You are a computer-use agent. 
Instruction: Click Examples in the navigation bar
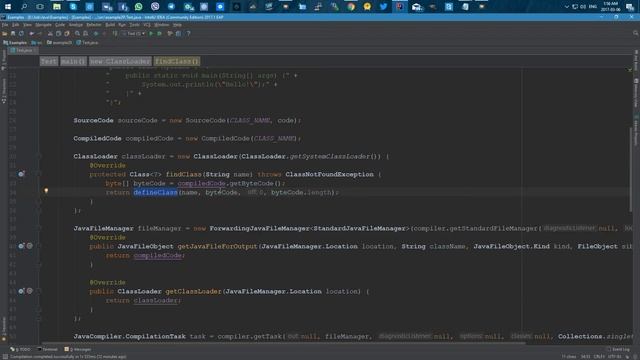click(16, 42)
